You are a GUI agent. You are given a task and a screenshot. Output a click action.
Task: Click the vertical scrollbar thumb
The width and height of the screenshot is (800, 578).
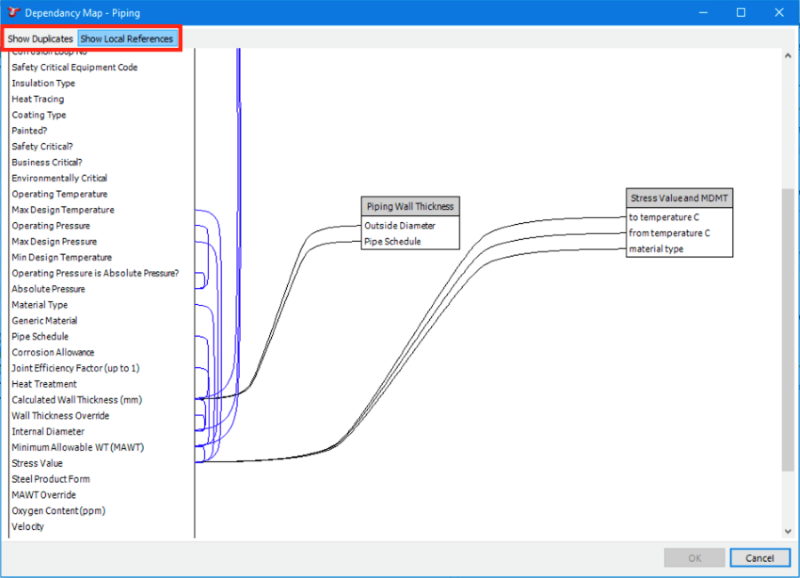click(788, 330)
